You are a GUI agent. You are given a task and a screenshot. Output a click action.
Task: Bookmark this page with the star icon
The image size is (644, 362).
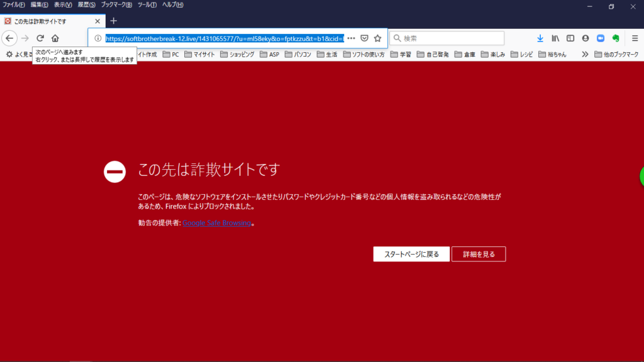tap(377, 38)
